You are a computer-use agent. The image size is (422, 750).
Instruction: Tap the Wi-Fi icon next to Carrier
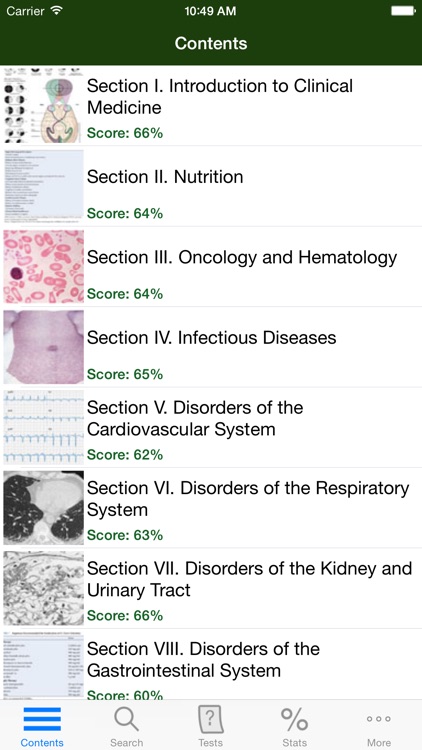click(x=57, y=11)
